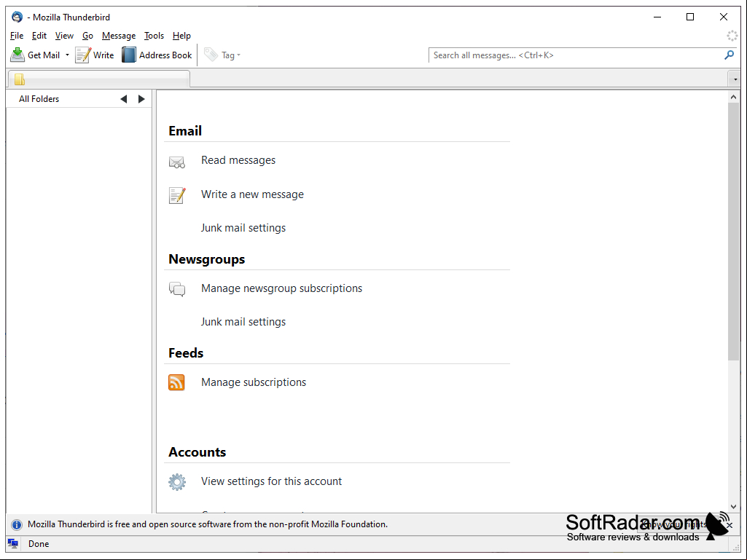Viewport: 747px width, 560px height.
Task: Click the orange RSS feed icon
Action: click(176, 382)
